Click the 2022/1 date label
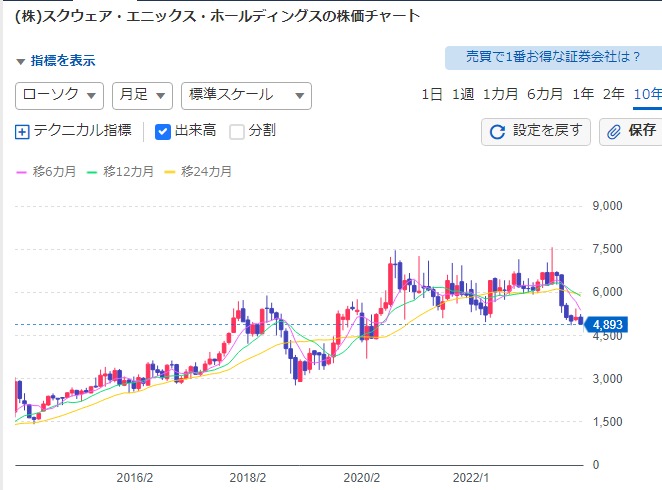The image size is (662, 490). 471,478
